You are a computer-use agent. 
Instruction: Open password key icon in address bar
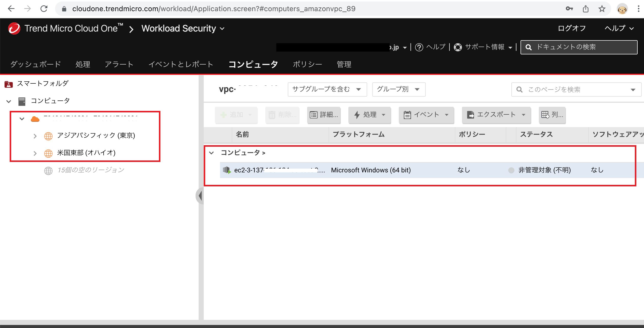tap(569, 9)
